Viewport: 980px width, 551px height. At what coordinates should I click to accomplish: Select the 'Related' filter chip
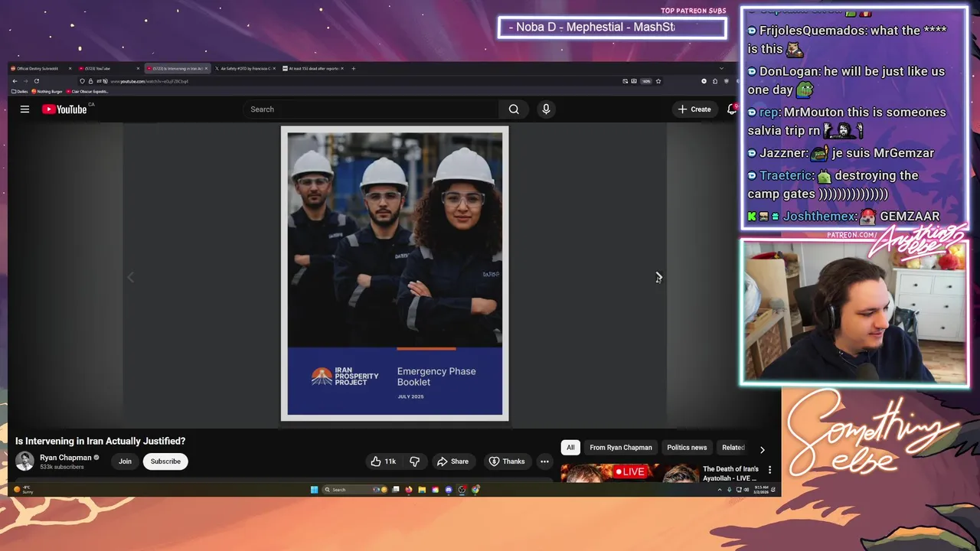(733, 448)
